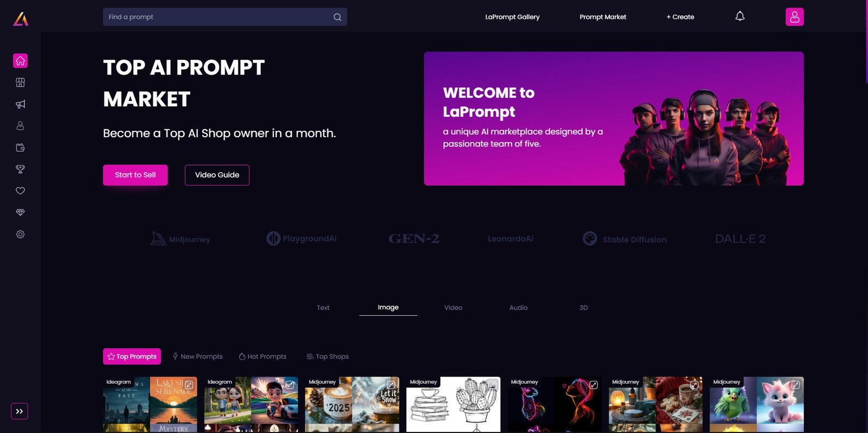Switch to the Video tab
Viewport: 868px width, 433px height.
(x=453, y=308)
